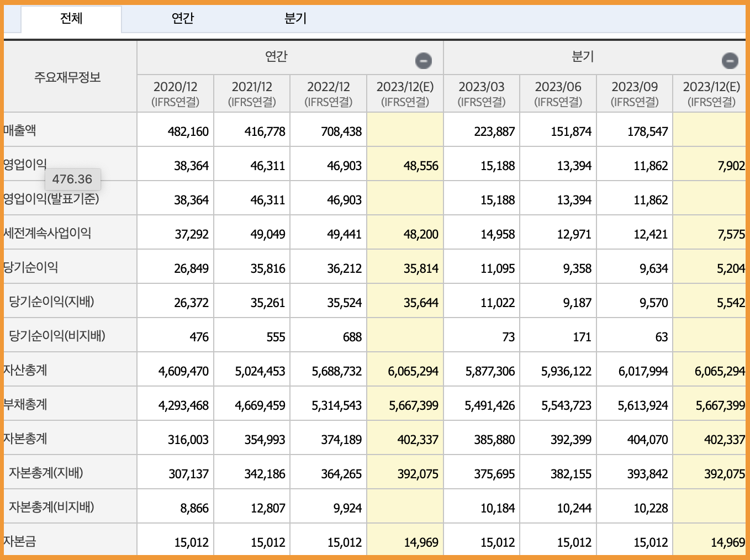Screen dimensions: 750x560
Task: Click the 223,887 quarterly revenue value
Action: tap(494, 131)
